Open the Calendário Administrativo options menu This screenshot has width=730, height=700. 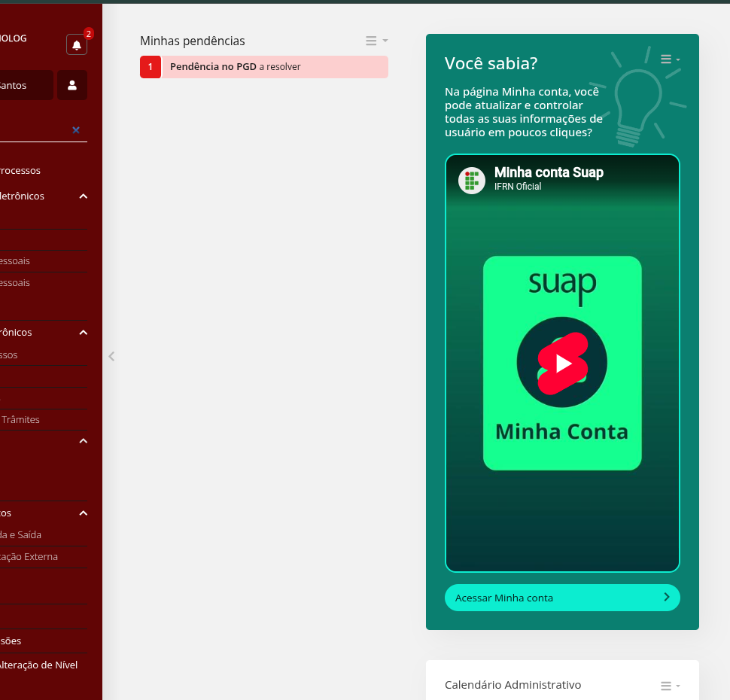pos(670,686)
